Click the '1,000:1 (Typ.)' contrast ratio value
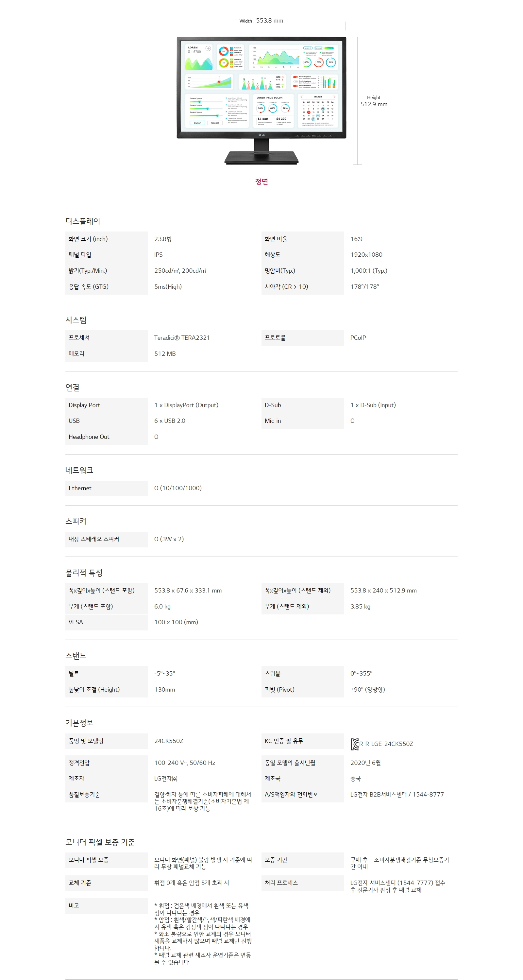This screenshot has height=980, width=523. 369,270
